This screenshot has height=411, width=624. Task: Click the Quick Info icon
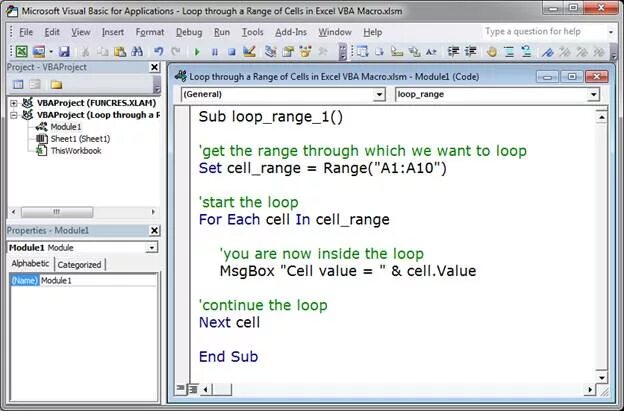397,51
